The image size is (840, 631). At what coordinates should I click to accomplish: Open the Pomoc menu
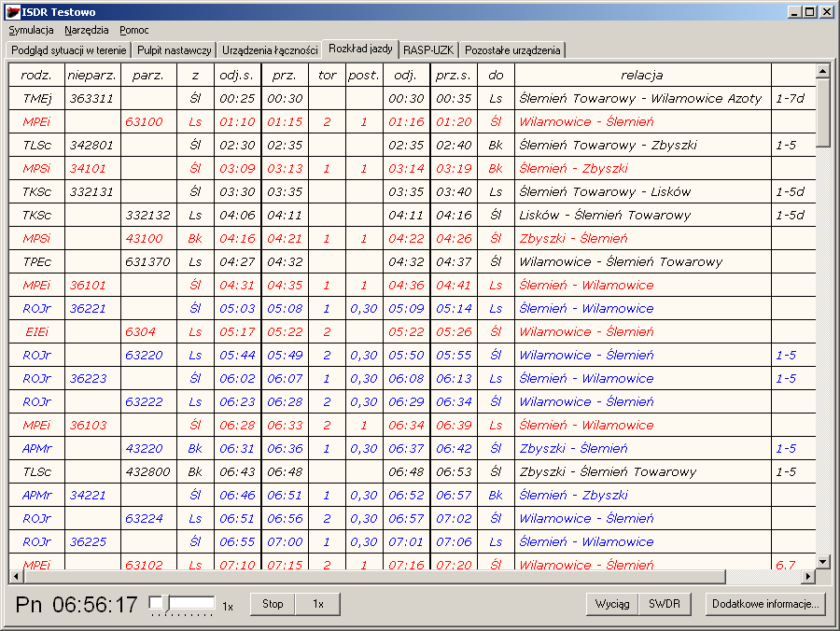click(x=133, y=30)
